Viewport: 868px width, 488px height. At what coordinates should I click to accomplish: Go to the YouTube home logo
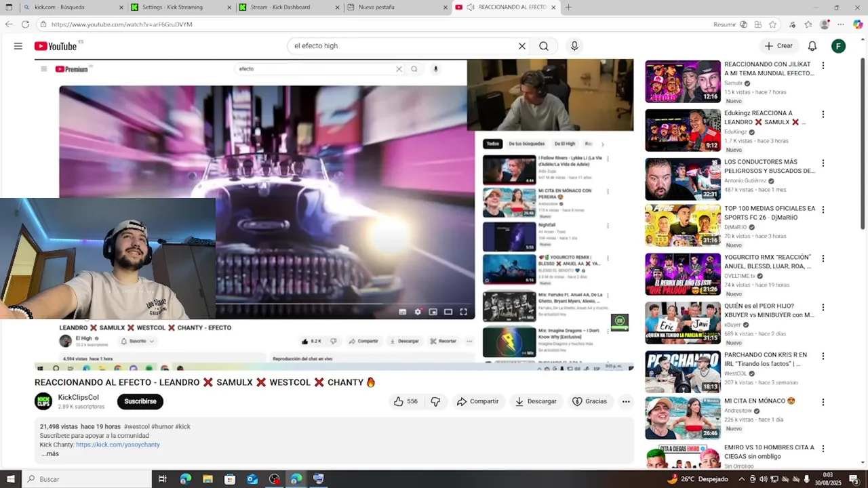click(x=56, y=46)
